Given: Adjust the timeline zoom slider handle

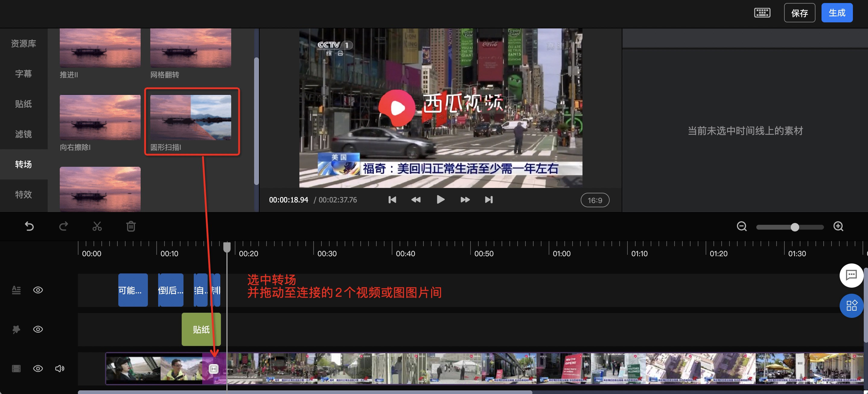Looking at the screenshot, I should click(x=795, y=227).
